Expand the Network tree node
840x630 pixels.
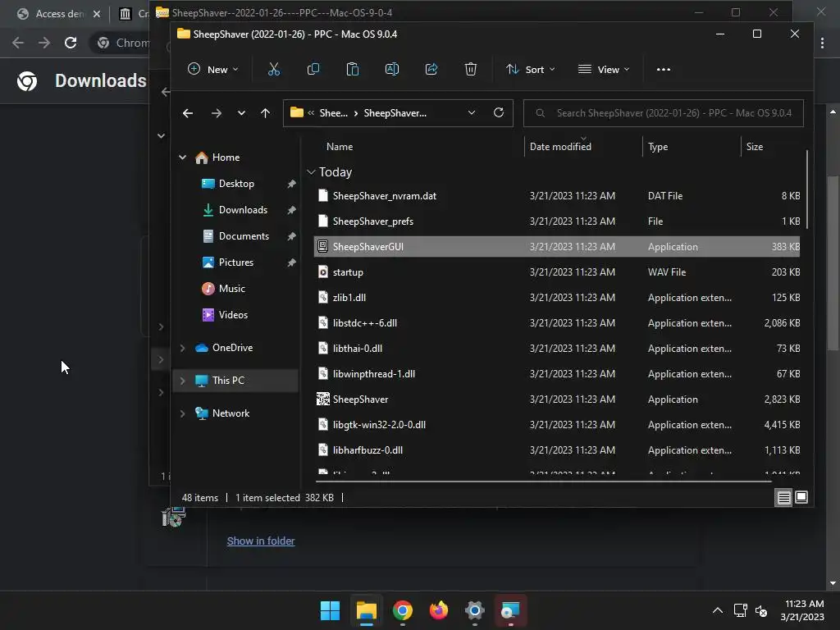click(x=183, y=413)
